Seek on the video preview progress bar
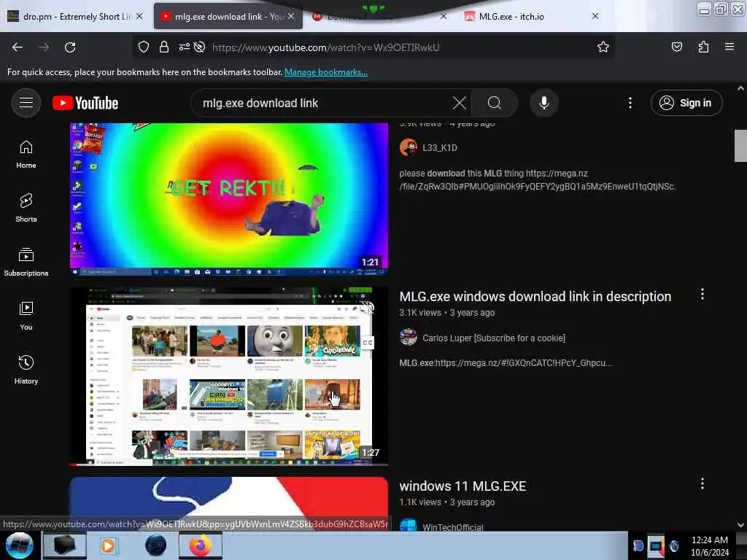The height and width of the screenshot is (560, 747). pos(228,464)
